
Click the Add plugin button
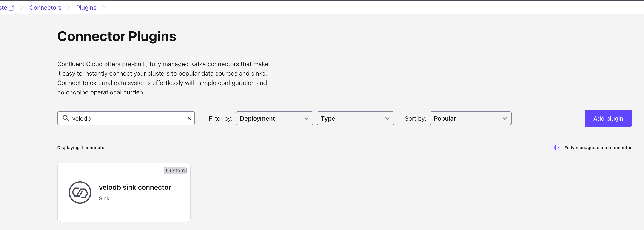pyautogui.click(x=608, y=118)
